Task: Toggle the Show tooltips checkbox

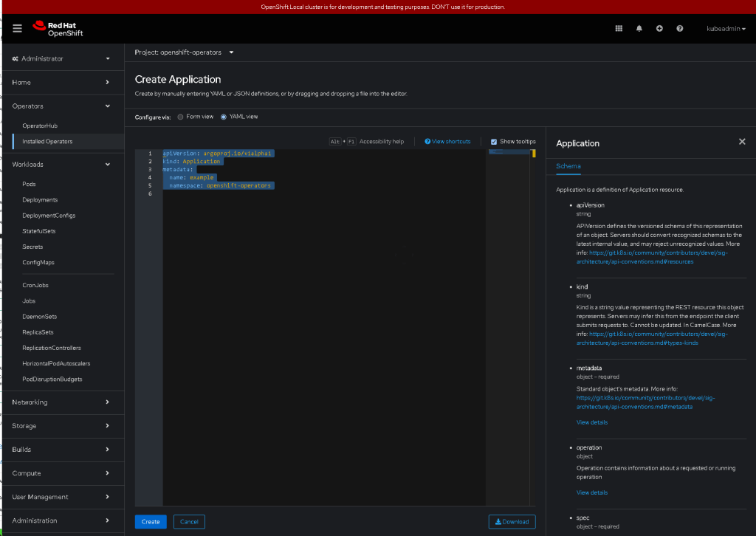Action: pos(494,142)
